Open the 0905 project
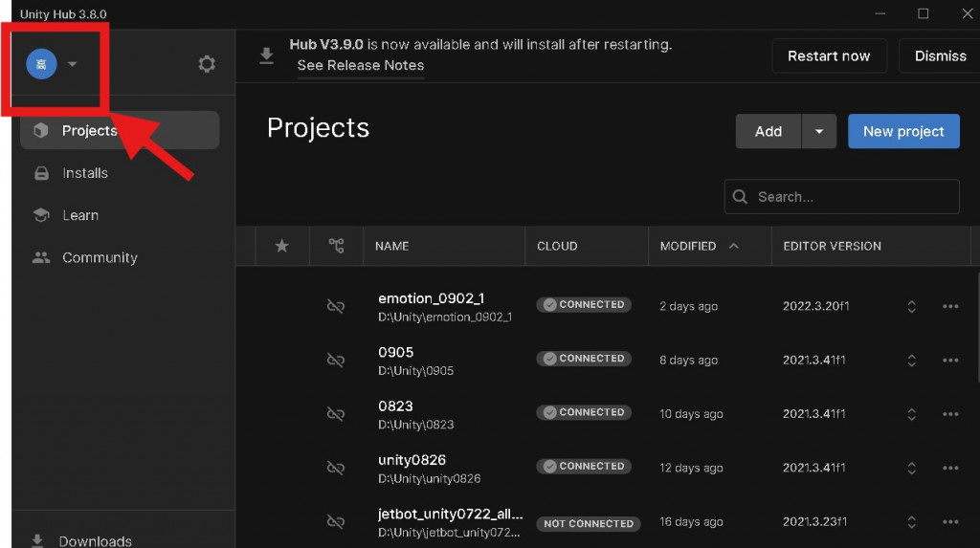 [395, 352]
